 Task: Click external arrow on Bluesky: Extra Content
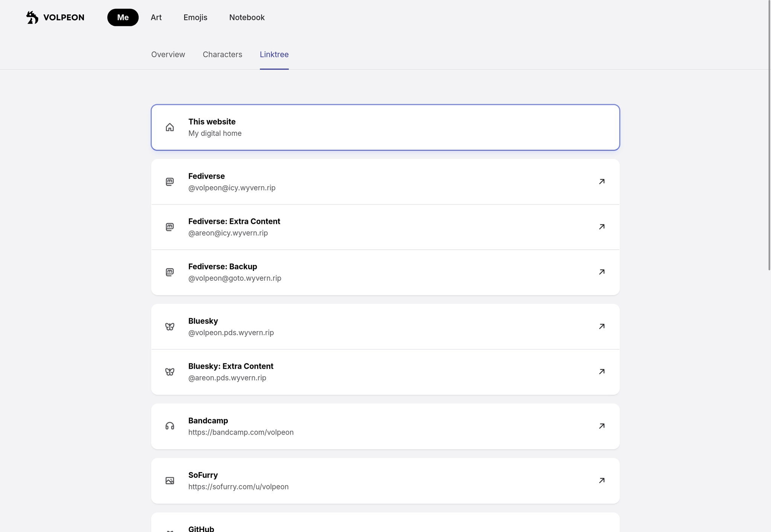tap(602, 372)
